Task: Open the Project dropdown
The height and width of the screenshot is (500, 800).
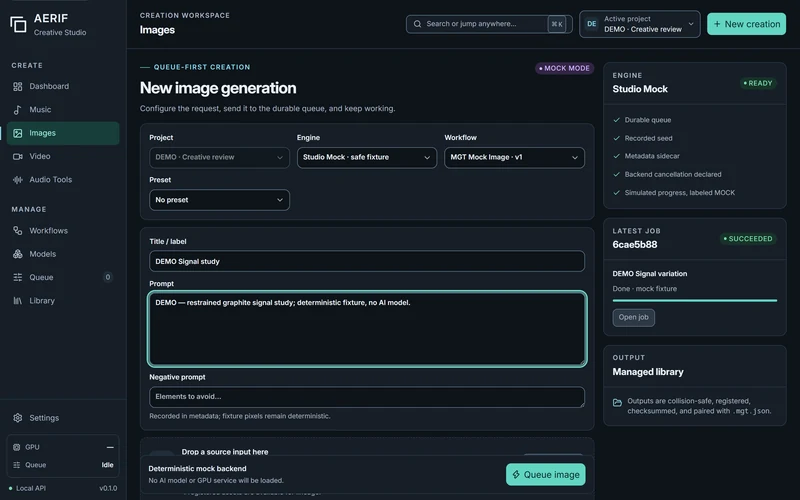Action: [x=219, y=158]
